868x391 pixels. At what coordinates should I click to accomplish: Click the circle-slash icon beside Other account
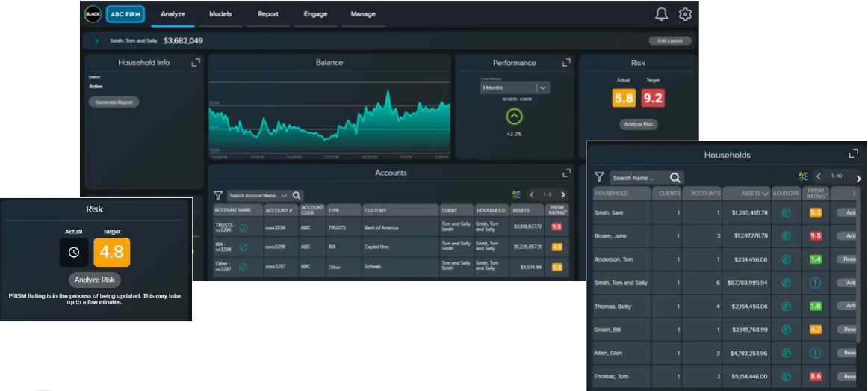[243, 266]
